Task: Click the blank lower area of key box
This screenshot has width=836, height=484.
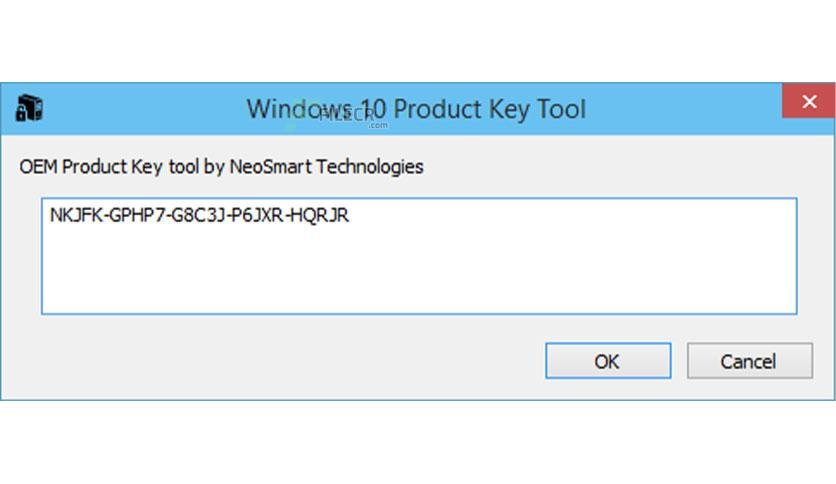Action: point(419,272)
